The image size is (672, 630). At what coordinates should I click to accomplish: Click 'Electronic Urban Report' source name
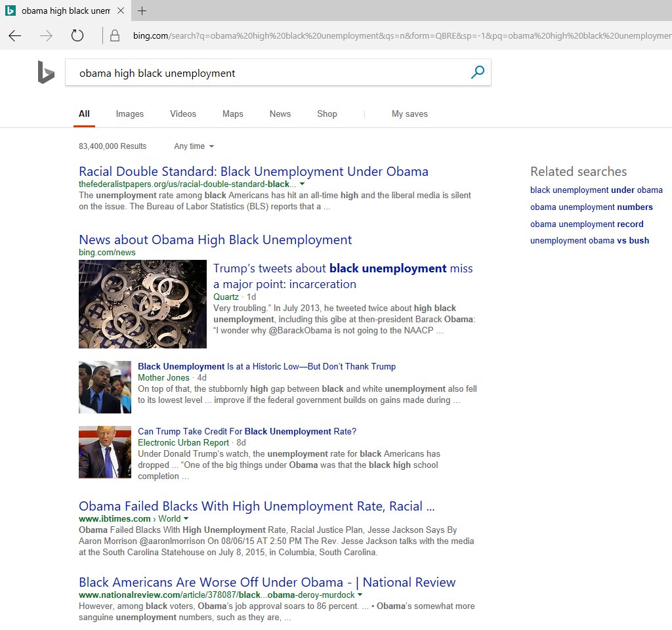[184, 443]
